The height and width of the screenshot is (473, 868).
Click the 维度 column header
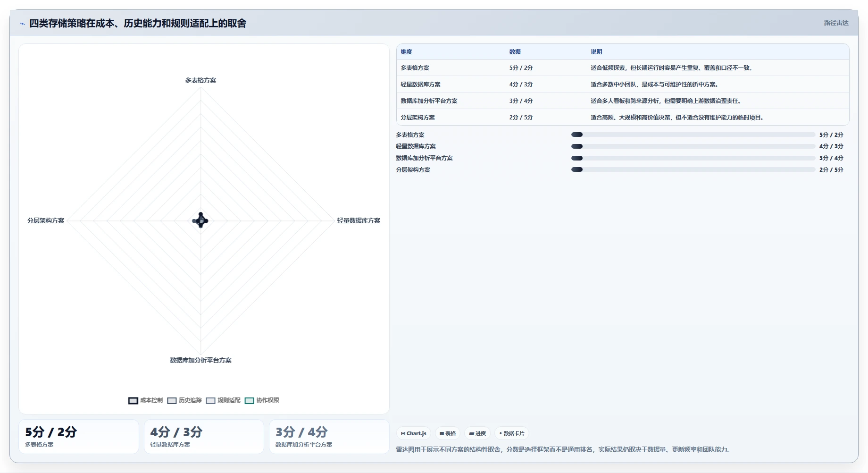click(406, 52)
